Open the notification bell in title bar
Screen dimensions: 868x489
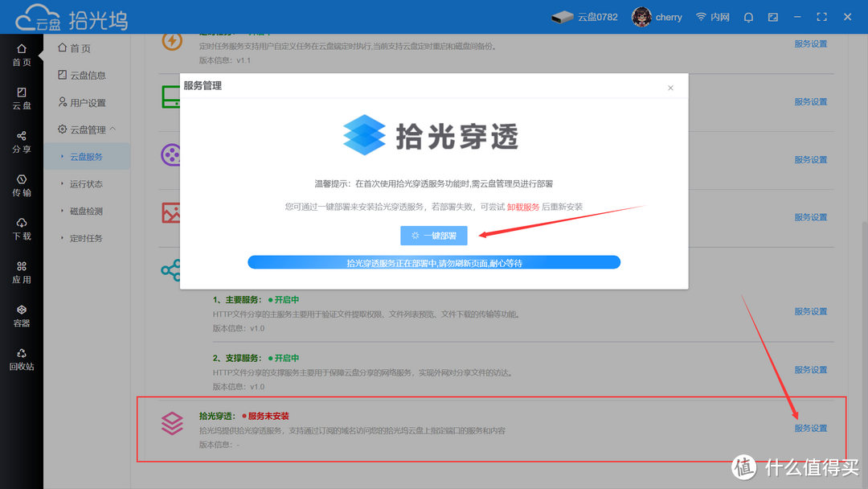click(748, 16)
